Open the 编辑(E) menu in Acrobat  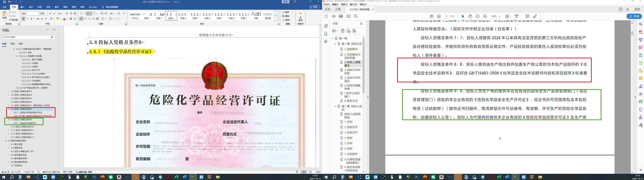point(335,5)
